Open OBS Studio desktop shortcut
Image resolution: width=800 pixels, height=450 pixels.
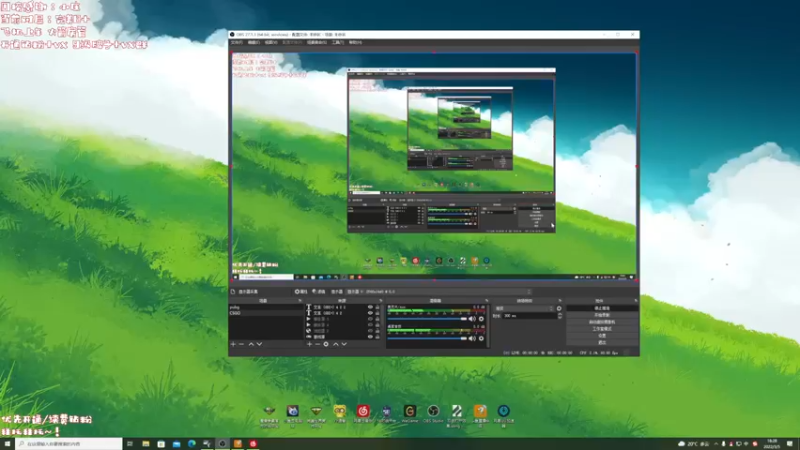(x=433, y=414)
